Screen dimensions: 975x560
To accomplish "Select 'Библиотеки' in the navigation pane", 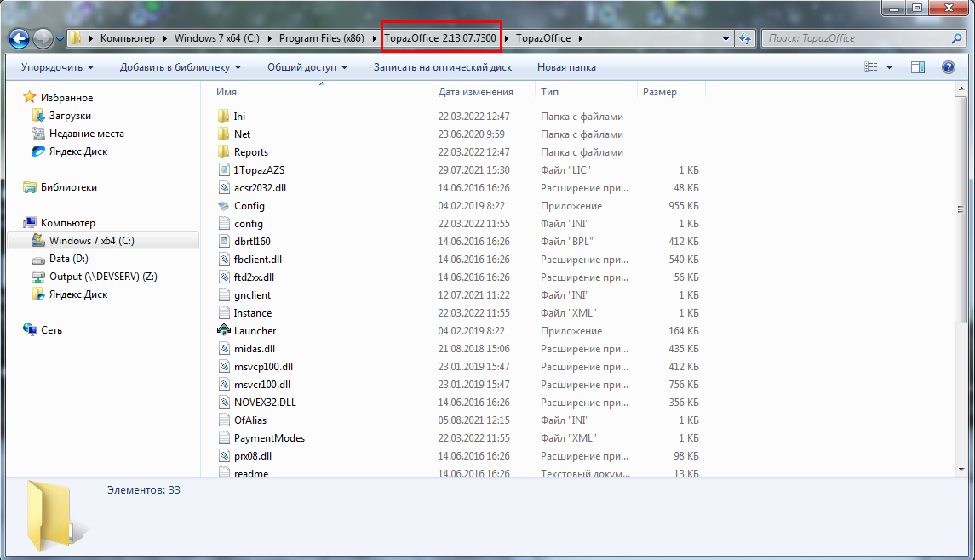I will pyautogui.click(x=68, y=187).
